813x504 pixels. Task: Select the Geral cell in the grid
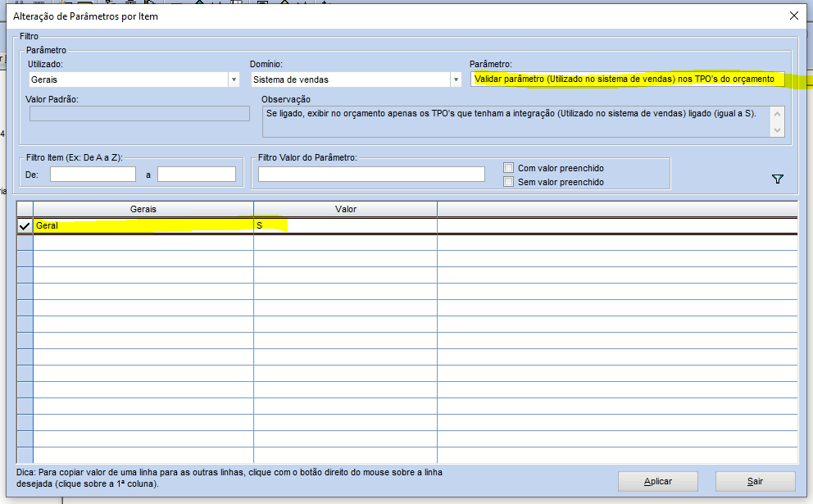(x=143, y=225)
